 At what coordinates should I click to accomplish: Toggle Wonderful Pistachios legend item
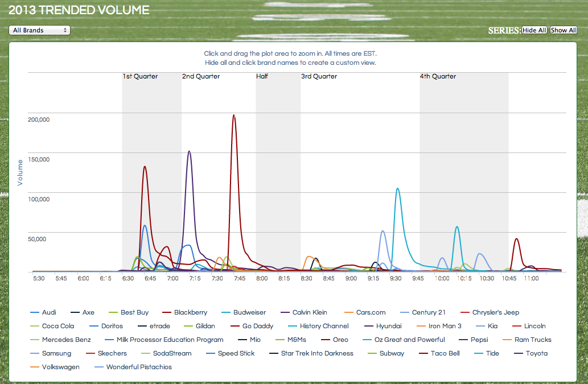139,367
